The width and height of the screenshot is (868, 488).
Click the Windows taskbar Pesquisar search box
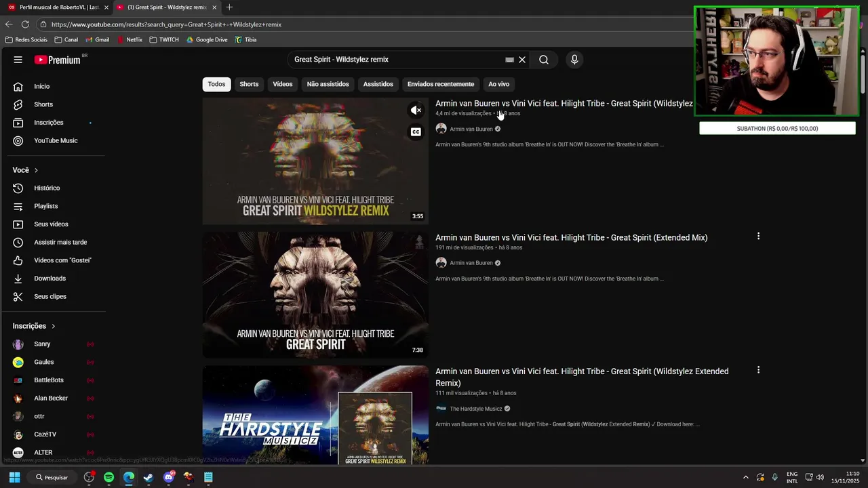(52, 477)
